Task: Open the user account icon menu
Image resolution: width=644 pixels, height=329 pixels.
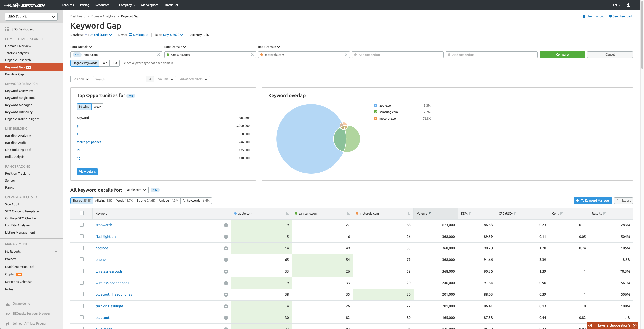Action: point(630,5)
